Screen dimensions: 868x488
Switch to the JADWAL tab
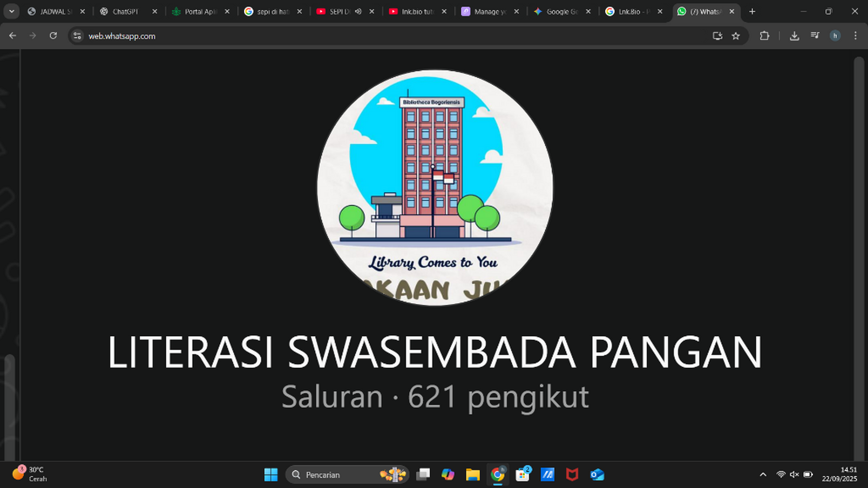click(x=56, y=11)
